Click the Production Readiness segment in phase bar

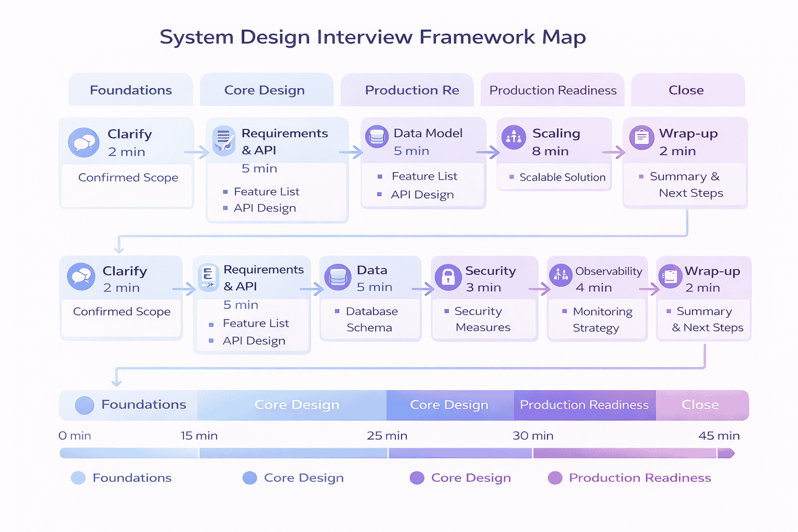coord(584,405)
